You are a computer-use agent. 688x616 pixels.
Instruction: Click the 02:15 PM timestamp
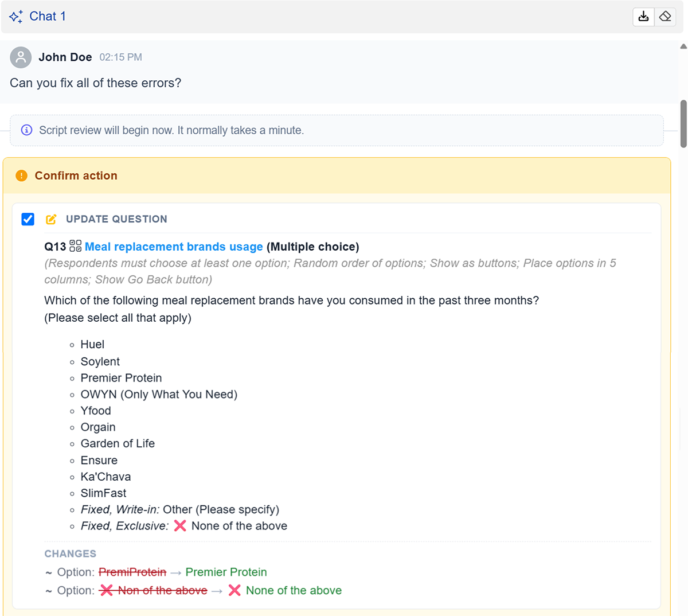[x=120, y=57]
